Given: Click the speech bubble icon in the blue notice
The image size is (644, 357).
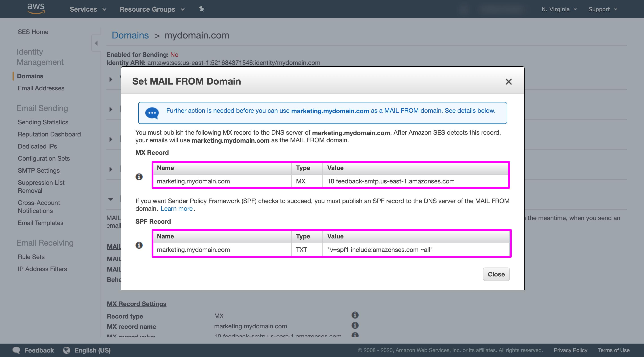Looking at the screenshot, I should [152, 113].
